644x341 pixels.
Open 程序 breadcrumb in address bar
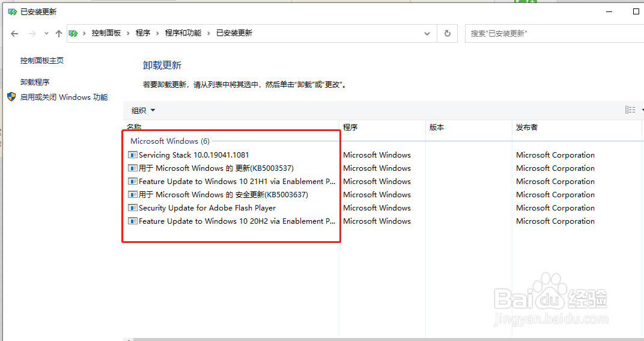(x=143, y=33)
